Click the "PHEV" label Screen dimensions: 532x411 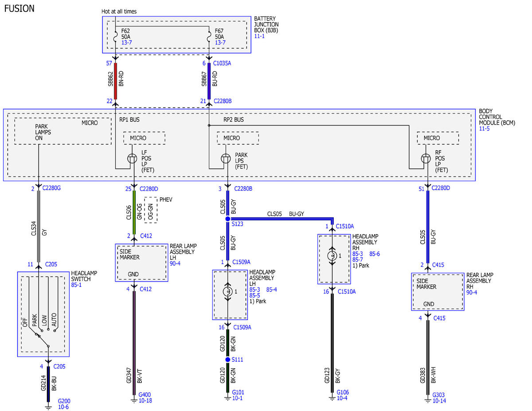point(166,200)
